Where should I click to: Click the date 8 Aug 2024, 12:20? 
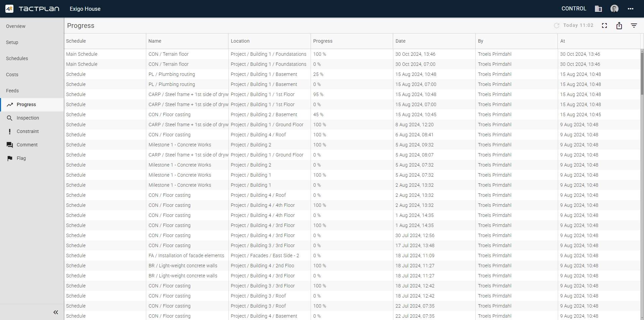tap(415, 125)
